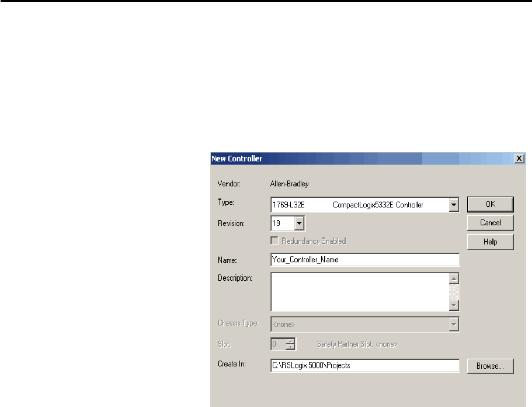This screenshot has width=532, height=407.
Task: Increase the Slot number with up arrow
Action: coord(290,341)
